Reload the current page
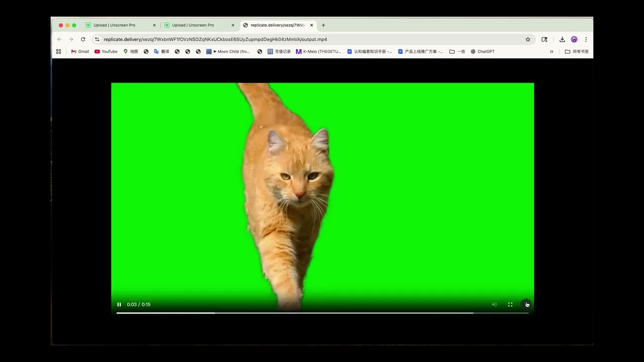The image size is (644, 362). [83, 39]
